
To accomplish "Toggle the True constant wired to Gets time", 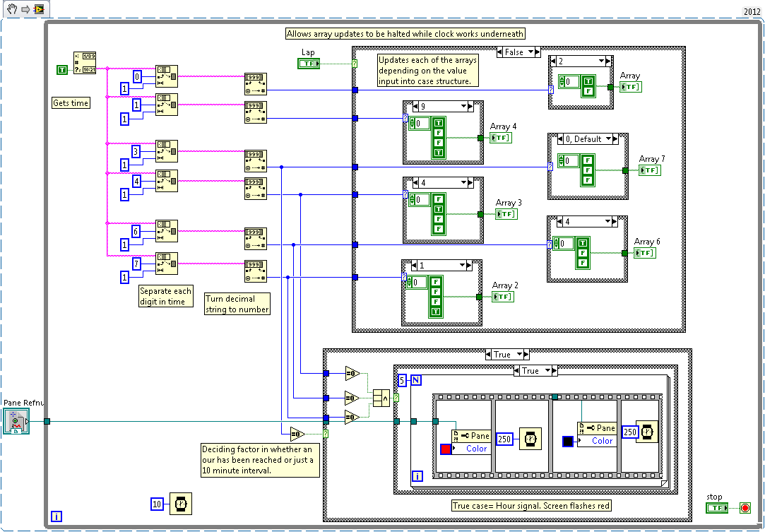I will [x=61, y=70].
